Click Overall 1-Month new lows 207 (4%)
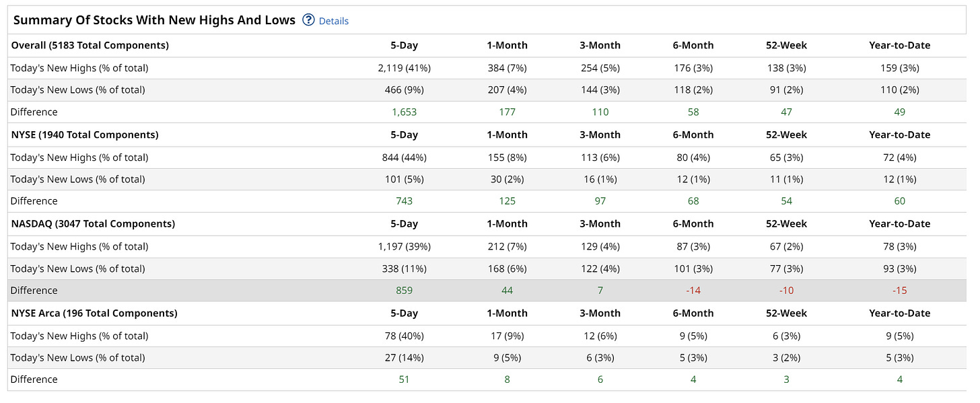 tap(508, 90)
